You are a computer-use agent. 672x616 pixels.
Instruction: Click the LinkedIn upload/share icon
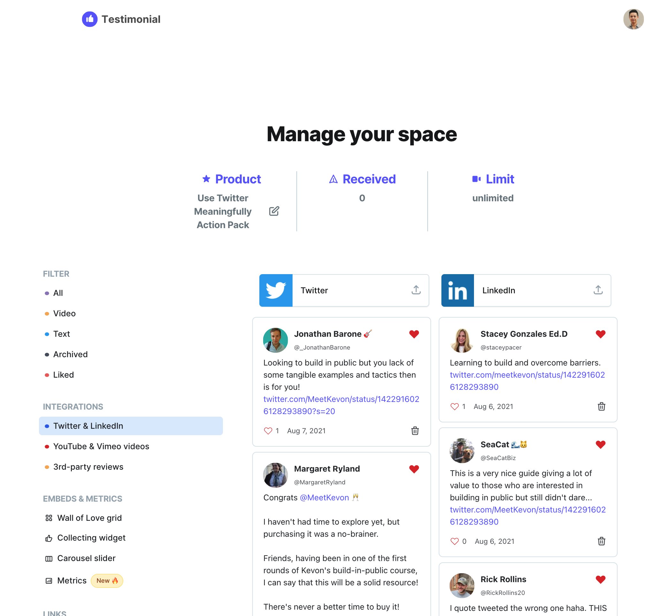[x=599, y=289]
